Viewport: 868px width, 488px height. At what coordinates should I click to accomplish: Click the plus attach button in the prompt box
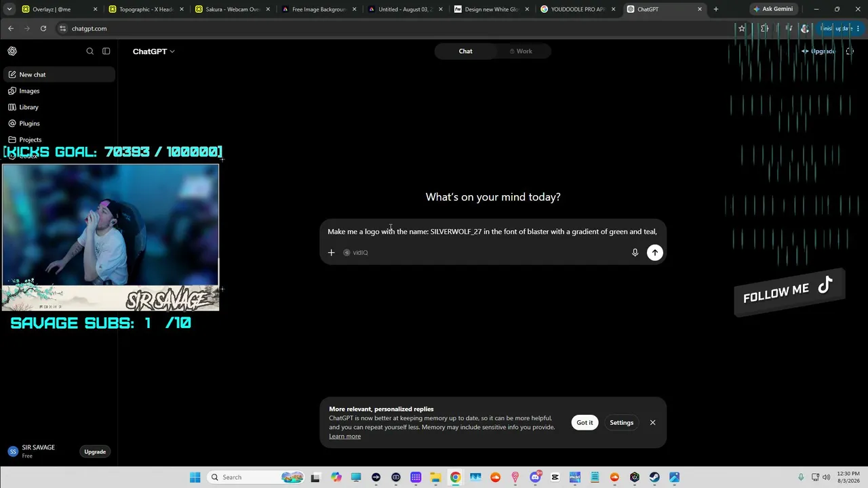coord(331,252)
